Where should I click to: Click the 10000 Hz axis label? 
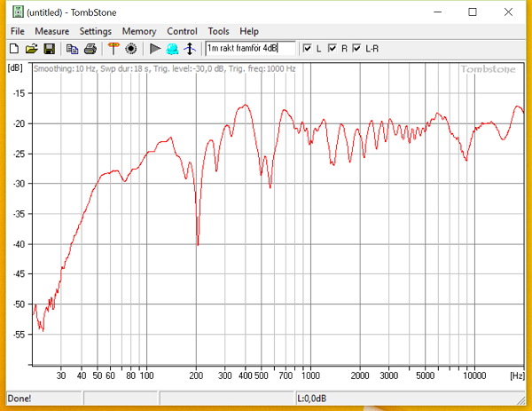coord(474,375)
